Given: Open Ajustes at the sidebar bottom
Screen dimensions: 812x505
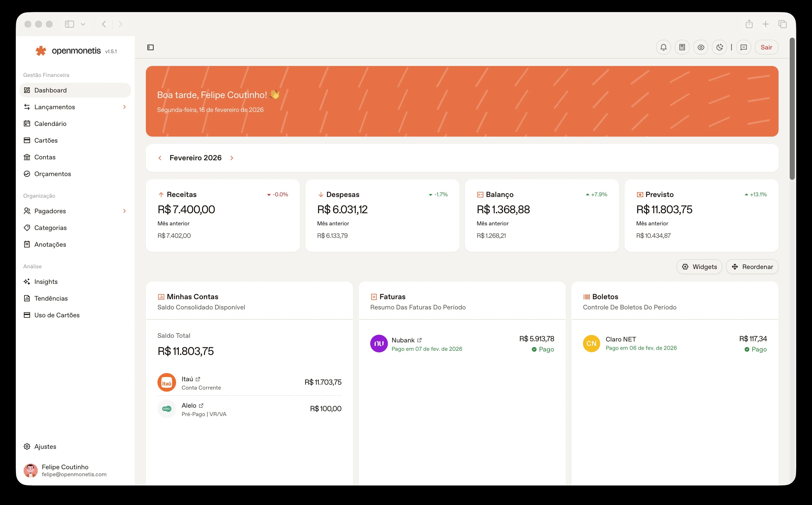Looking at the screenshot, I should [x=45, y=446].
